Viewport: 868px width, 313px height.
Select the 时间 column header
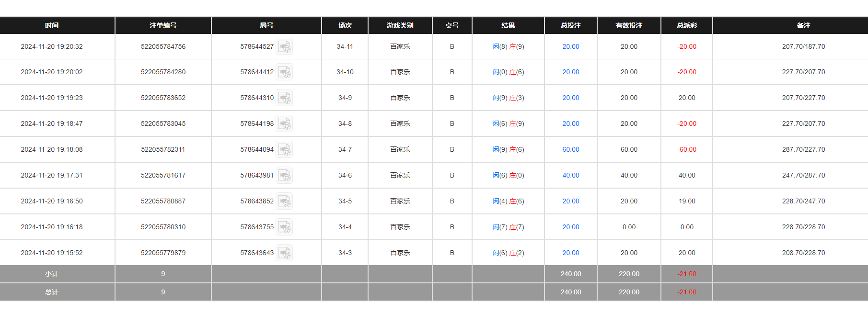click(52, 25)
